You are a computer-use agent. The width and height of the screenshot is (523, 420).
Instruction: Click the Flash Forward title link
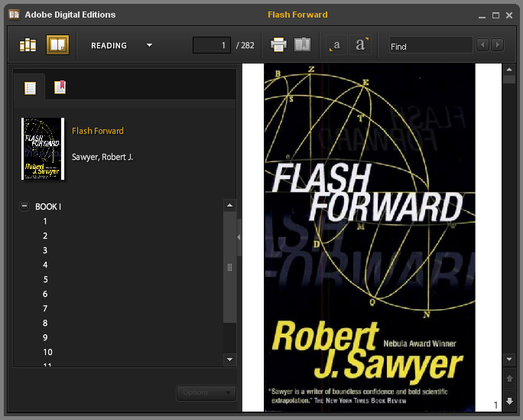tap(98, 131)
